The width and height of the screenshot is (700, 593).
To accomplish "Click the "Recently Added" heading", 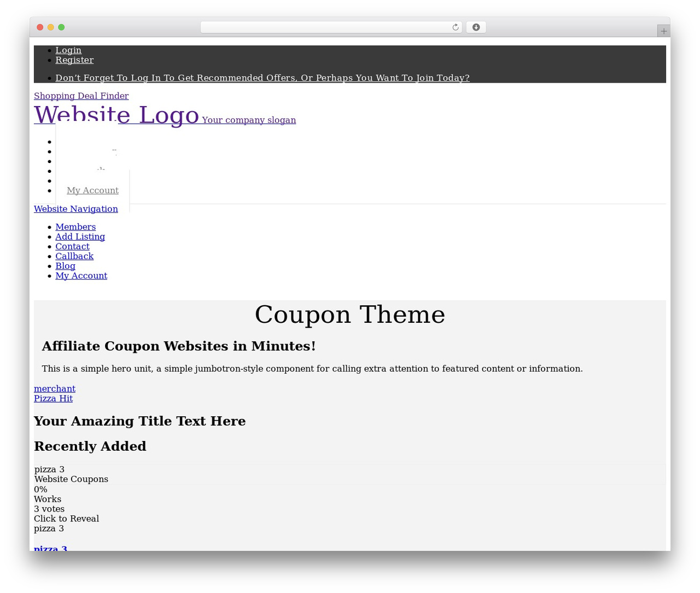I will point(90,446).
